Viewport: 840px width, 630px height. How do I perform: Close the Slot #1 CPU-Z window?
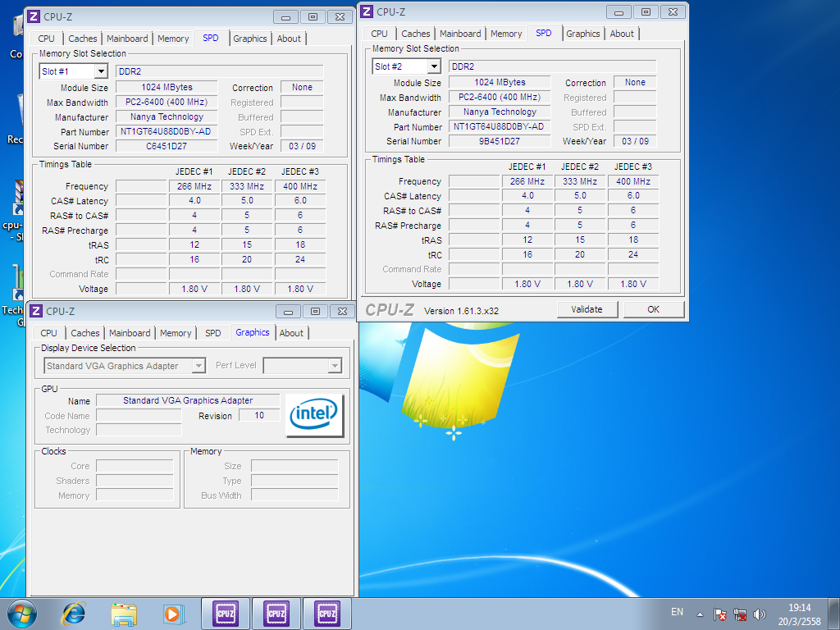340,17
